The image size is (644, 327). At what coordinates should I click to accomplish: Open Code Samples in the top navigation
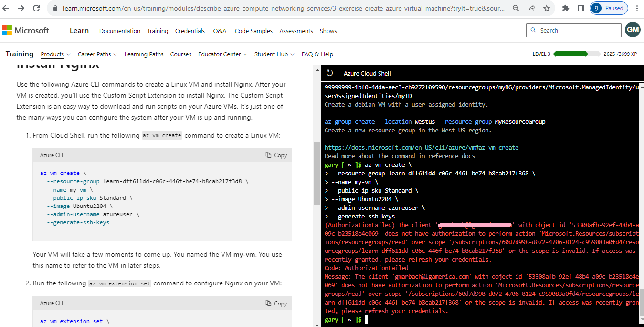click(253, 31)
